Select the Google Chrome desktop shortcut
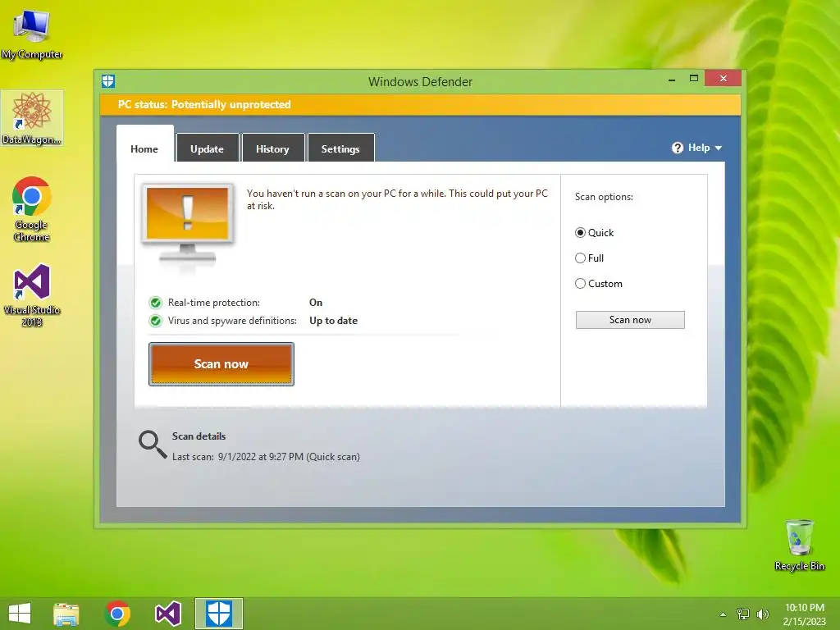 coord(32,209)
